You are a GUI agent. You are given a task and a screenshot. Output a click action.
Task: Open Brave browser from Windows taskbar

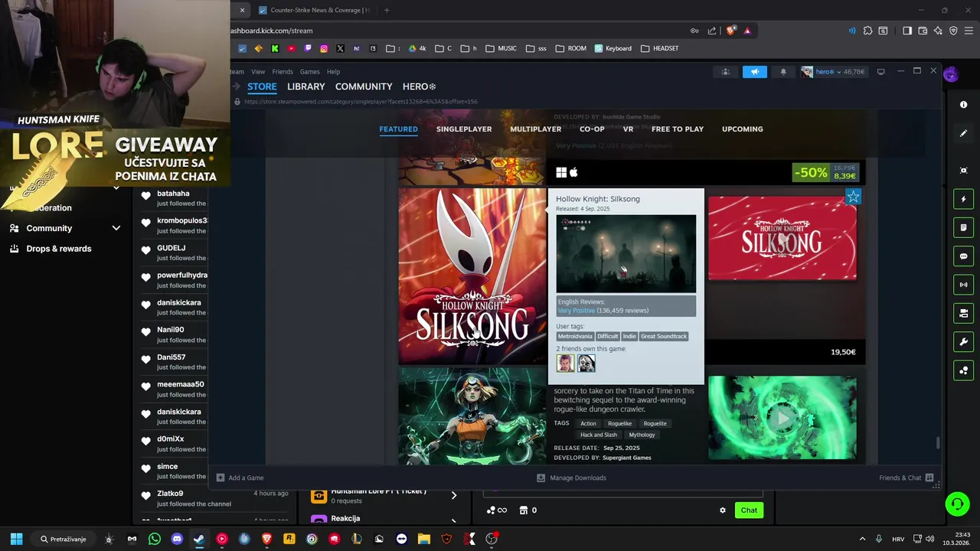266,539
